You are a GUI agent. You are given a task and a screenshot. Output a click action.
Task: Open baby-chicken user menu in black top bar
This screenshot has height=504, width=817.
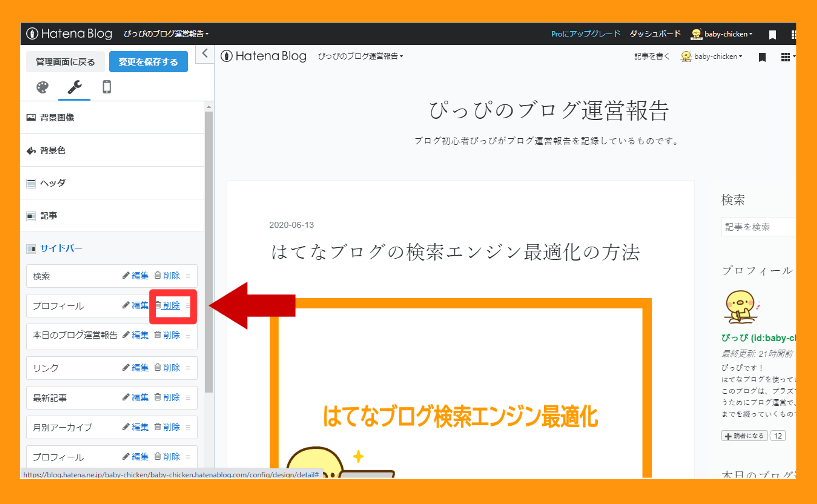722,34
